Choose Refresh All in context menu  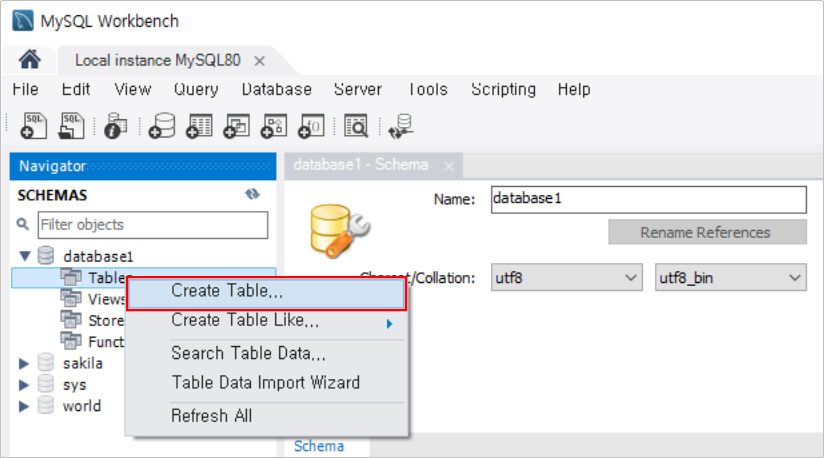tap(266, 415)
